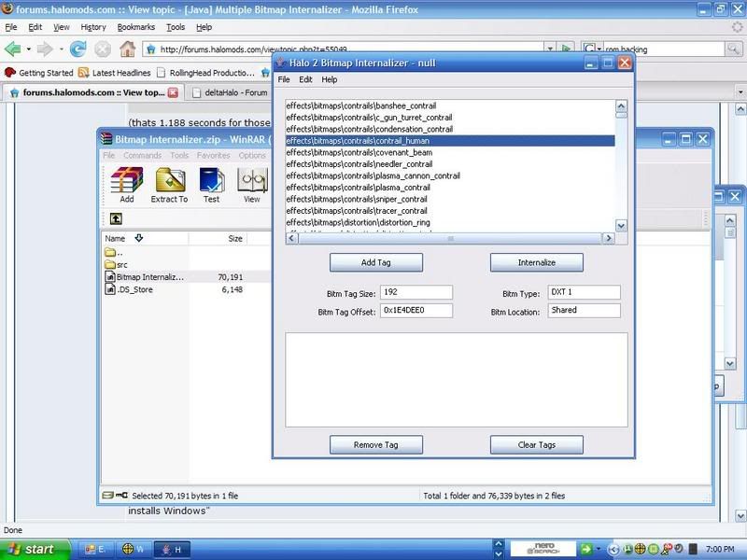Open File menu in Bitmap Internalizer
This screenshot has width=747, height=560.
(x=284, y=79)
